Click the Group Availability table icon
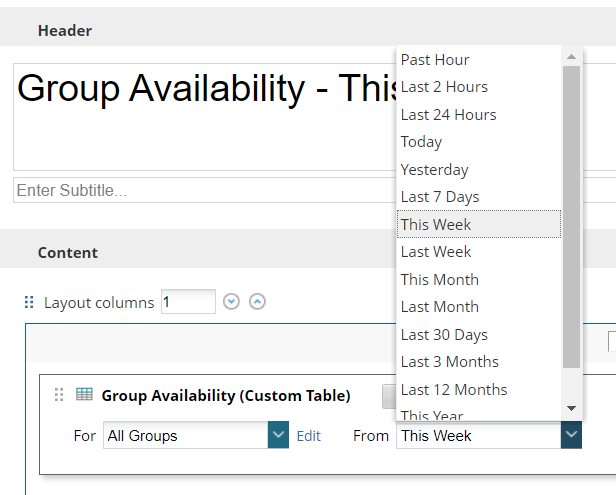This screenshot has width=616, height=495. [85, 395]
